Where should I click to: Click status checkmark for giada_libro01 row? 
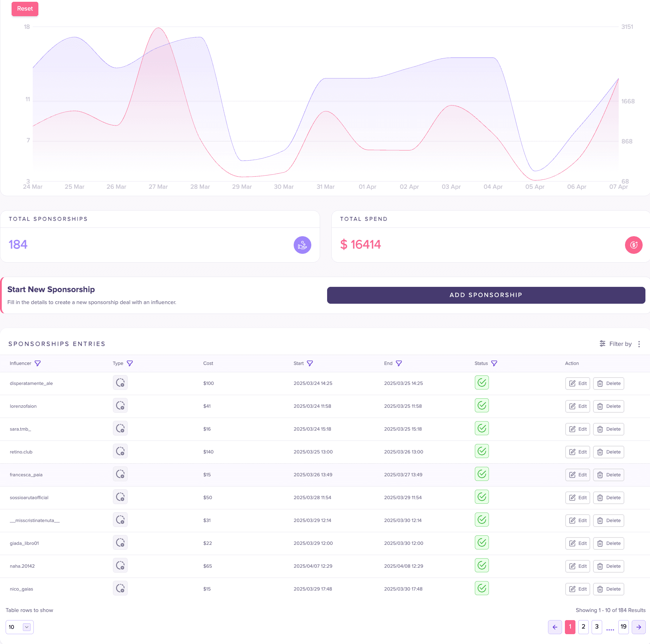(x=482, y=542)
